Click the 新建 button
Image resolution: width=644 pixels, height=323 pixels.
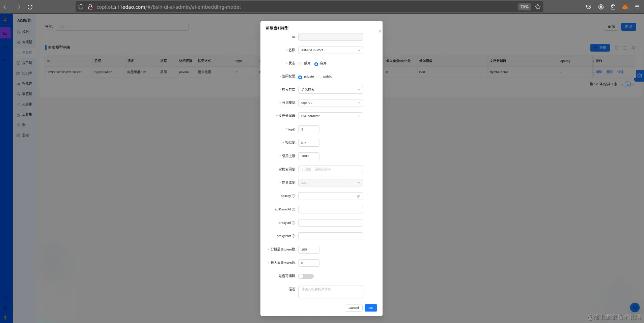coord(600,48)
